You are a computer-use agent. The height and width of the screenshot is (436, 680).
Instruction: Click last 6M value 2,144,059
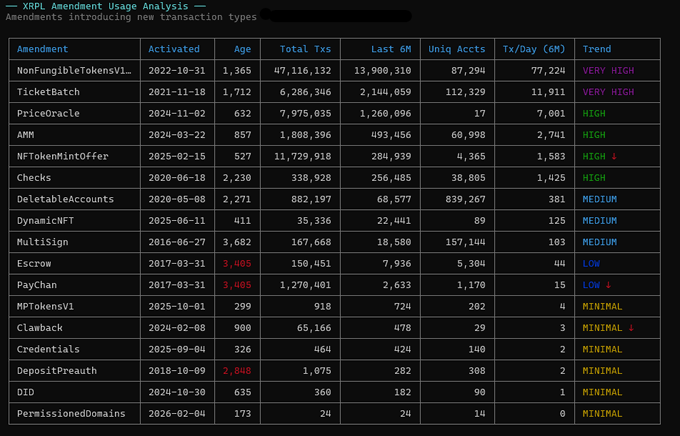pyautogui.click(x=385, y=92)
